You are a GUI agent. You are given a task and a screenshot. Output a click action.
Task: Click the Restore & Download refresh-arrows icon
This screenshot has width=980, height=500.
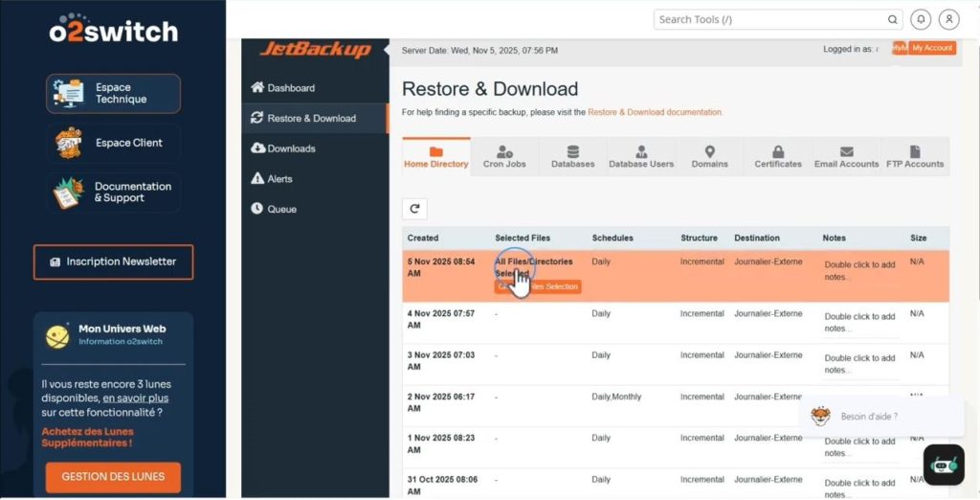click(256, 118)
